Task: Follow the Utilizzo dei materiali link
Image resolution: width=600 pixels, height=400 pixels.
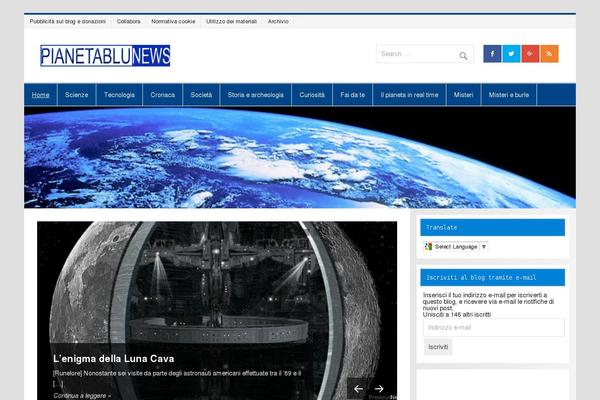Action: pos(232,21)
